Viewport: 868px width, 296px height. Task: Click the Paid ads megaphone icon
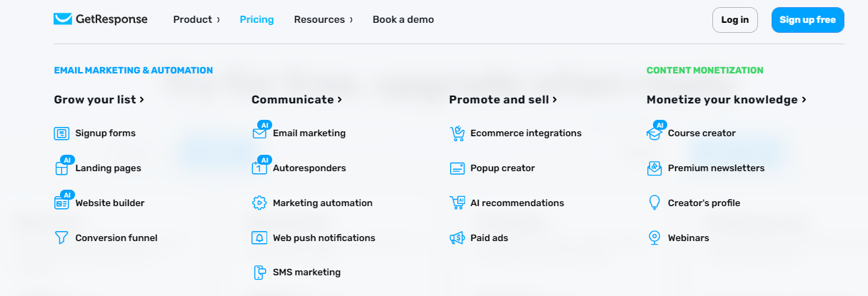(x=457, y=238)
